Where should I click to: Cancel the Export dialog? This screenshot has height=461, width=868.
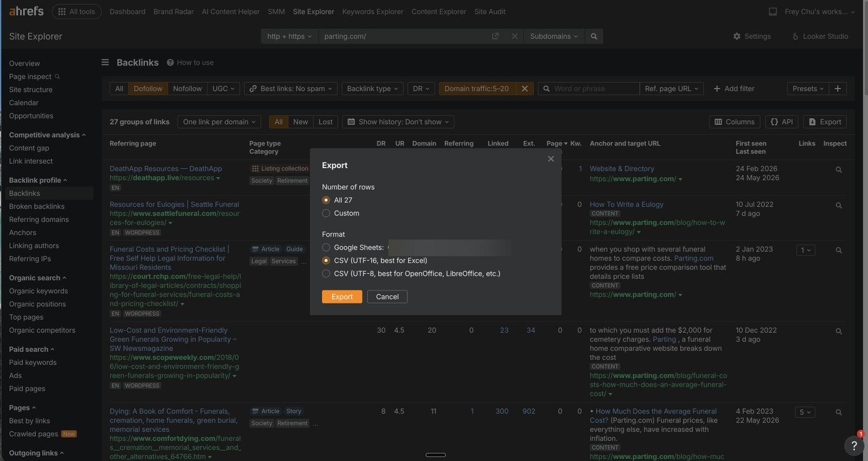(x=387, y=297)
